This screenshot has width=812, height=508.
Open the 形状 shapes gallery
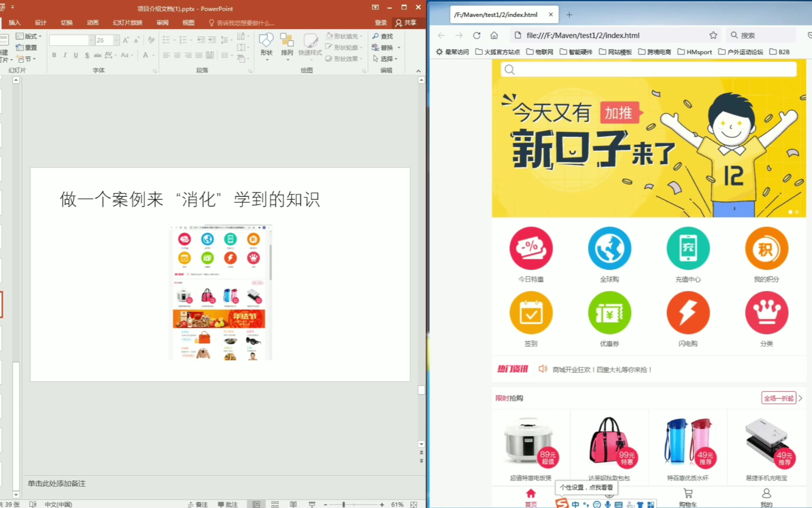click(266, 45)
